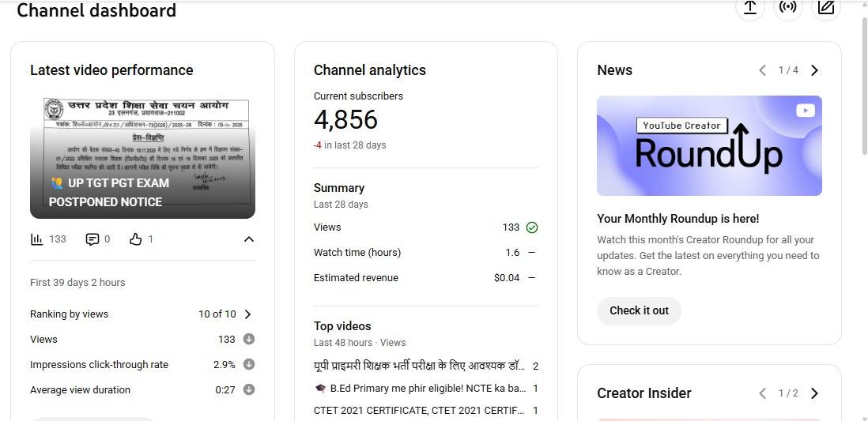This screenshot has height=421, width=868.
Task: Click the Upload videos icon
Action: coord(750,7)
